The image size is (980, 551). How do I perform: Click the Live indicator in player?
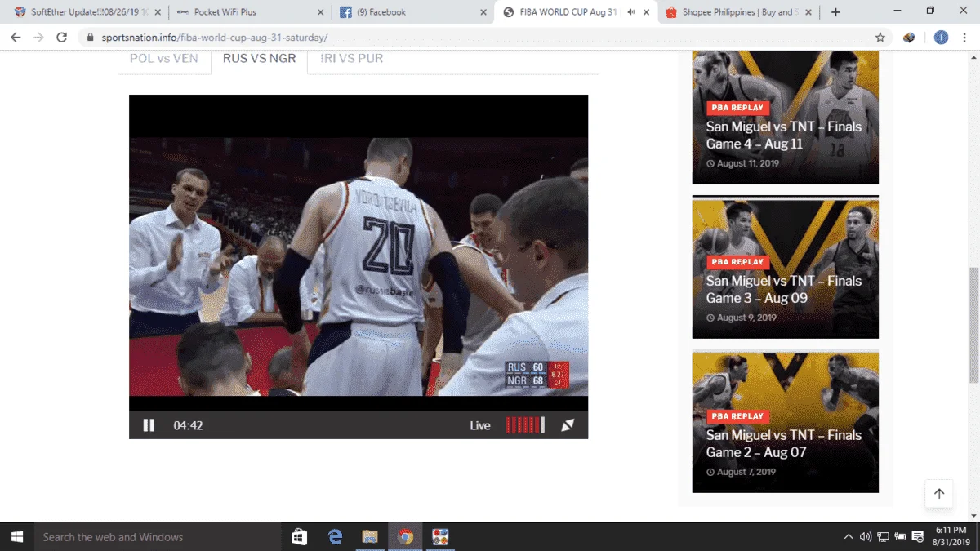pos(480,425)
